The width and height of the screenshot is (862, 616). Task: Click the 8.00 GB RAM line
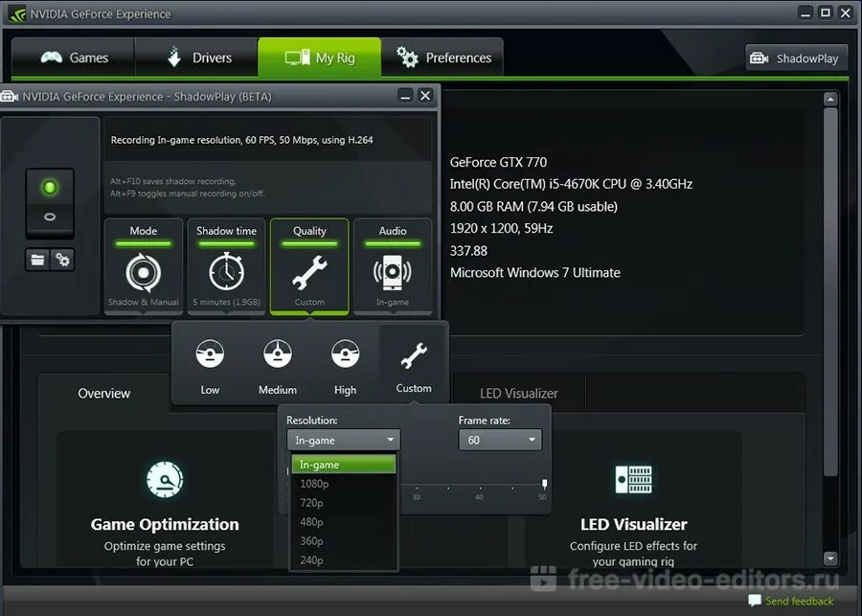pos(533,207)
